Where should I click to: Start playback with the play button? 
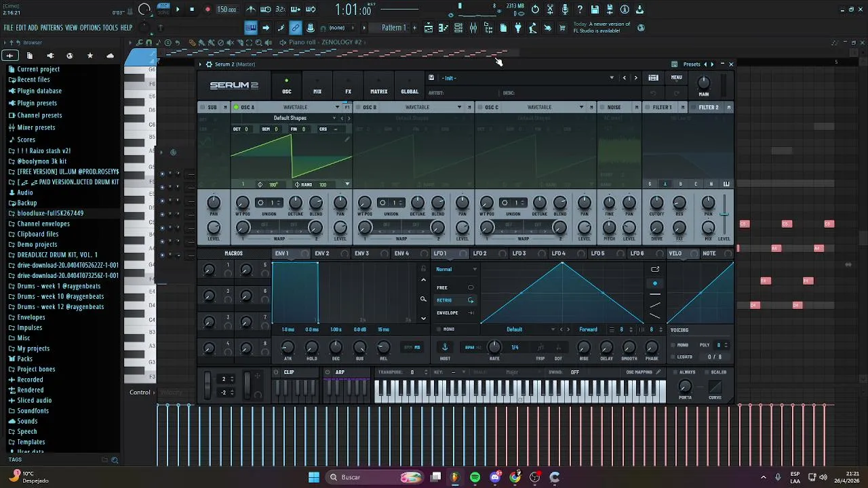click(178, 9)
